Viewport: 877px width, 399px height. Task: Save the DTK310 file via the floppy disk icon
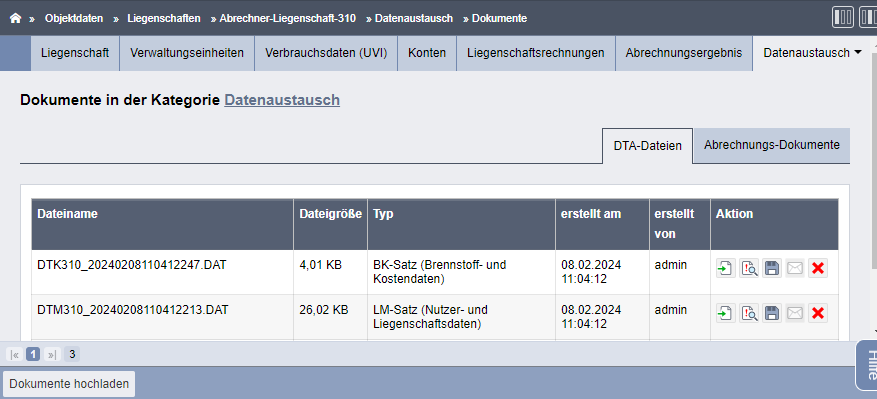pos(772,269)
